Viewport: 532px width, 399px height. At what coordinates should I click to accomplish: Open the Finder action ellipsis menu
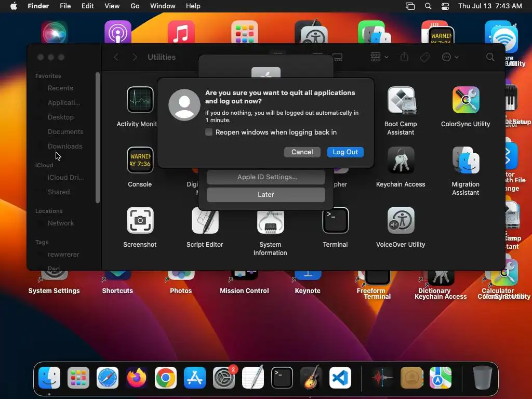[x=450, y=57]
